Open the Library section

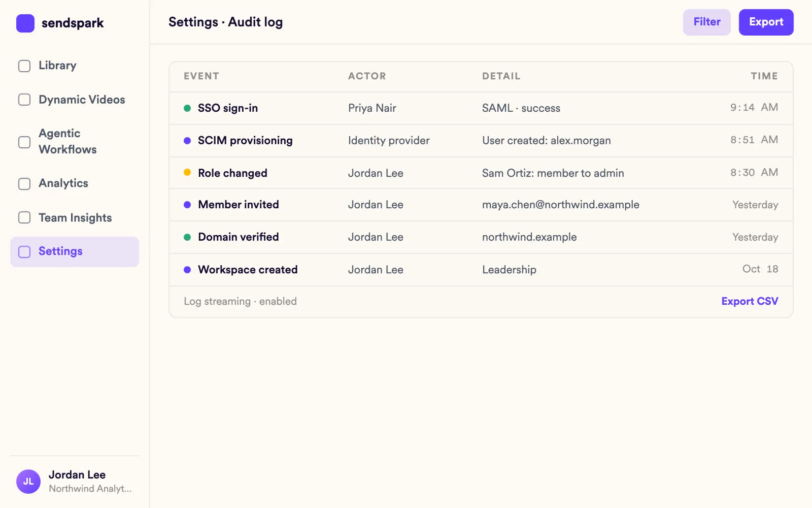point(75,66)
